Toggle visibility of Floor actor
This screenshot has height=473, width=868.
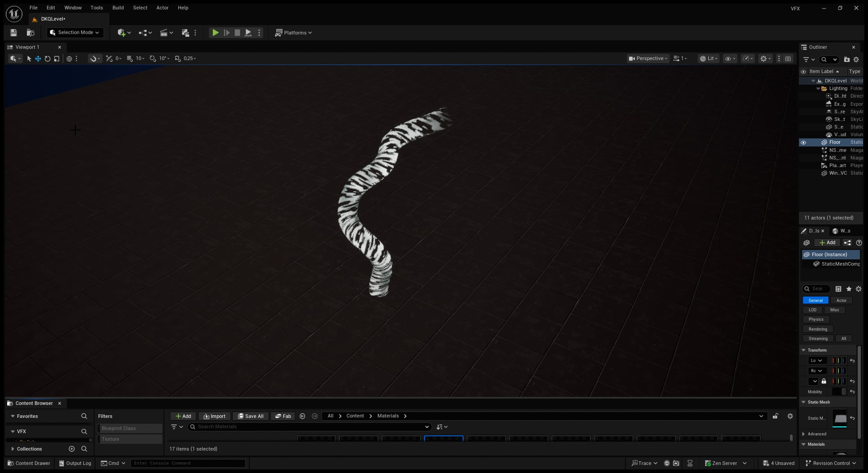803,142
